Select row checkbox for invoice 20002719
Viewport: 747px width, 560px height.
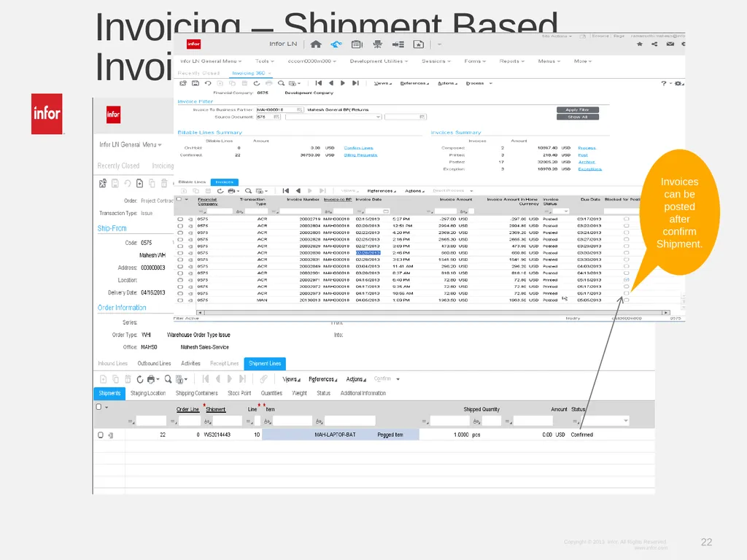pos(180,219)
